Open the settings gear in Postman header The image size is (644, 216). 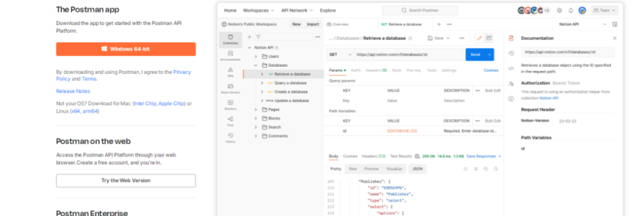click(560, 11)
